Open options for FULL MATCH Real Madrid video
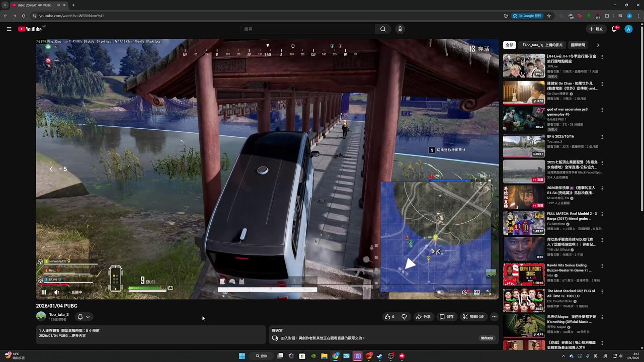This screenshot has height=362, width=644. 602,214
